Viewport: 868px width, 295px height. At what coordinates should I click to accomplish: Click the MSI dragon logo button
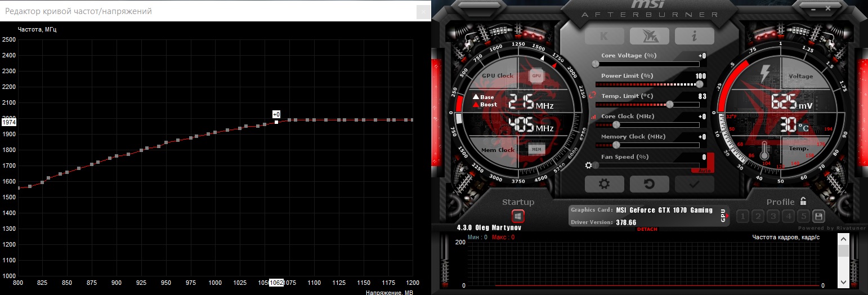(x=649, y=36)
